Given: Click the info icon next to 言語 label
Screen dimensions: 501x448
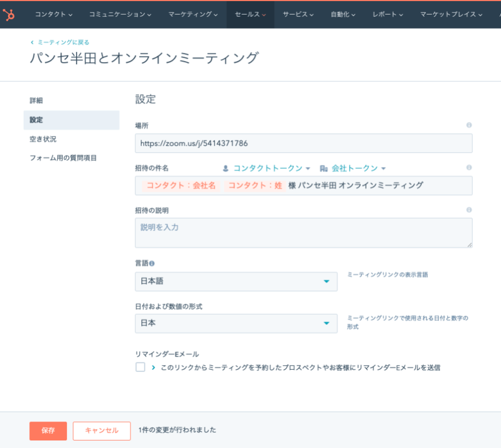Looking at the screenshot, I should 152,264.
